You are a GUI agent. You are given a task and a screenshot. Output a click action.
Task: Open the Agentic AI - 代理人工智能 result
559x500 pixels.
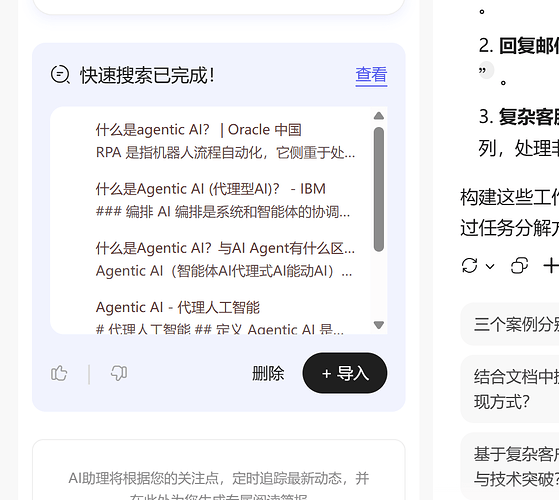pyautogui.click(x=220, y=316)
